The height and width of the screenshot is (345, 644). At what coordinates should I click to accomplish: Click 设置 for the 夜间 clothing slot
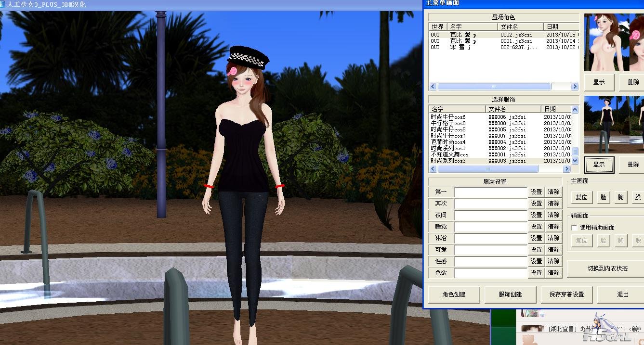[x=536, y=215]
